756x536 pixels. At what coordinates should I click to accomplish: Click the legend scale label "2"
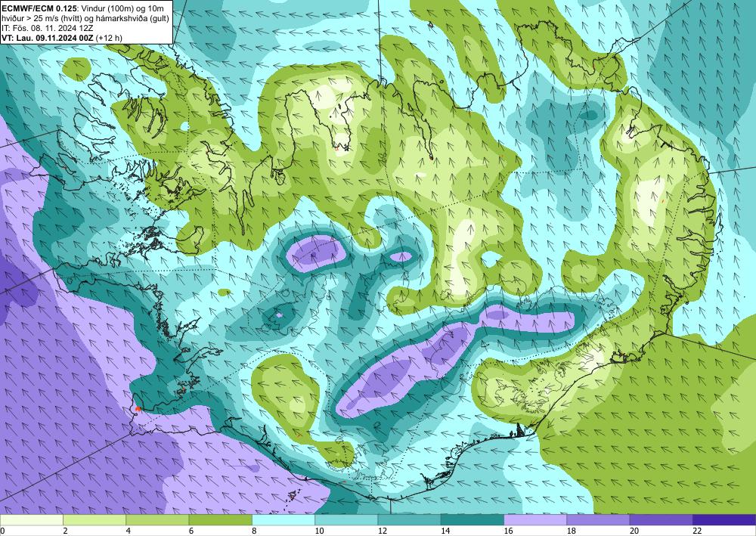coord(65,531)
